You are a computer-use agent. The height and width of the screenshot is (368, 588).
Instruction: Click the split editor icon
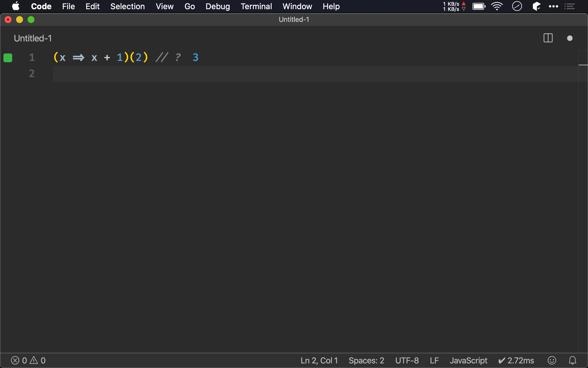pyautogui.click(x=548, y=38)
